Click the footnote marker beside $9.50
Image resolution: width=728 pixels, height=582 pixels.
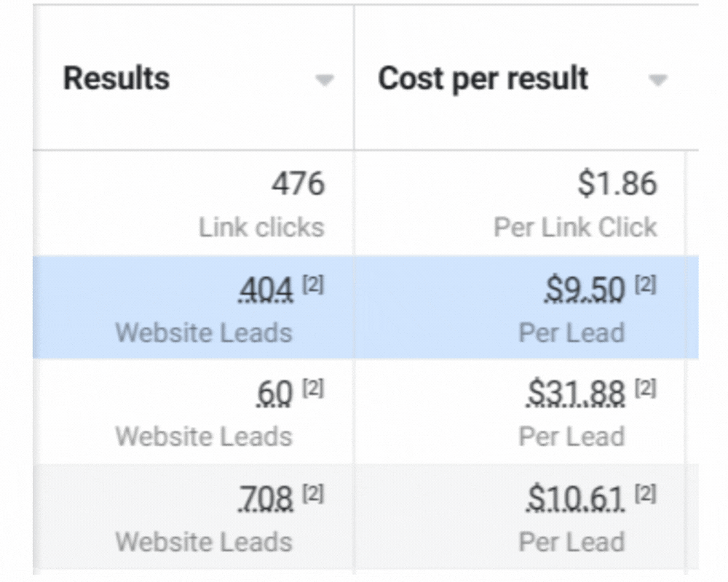tap(645, 285)
